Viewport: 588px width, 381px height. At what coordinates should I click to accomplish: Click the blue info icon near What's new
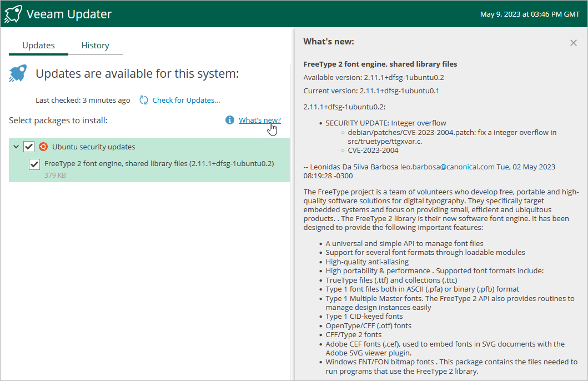(x=229, y=120)
